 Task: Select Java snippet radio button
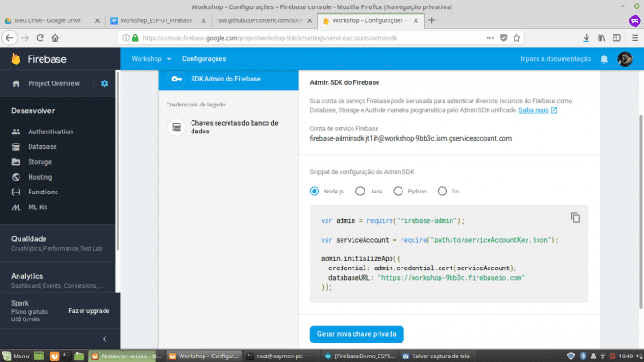click(360, 191)
